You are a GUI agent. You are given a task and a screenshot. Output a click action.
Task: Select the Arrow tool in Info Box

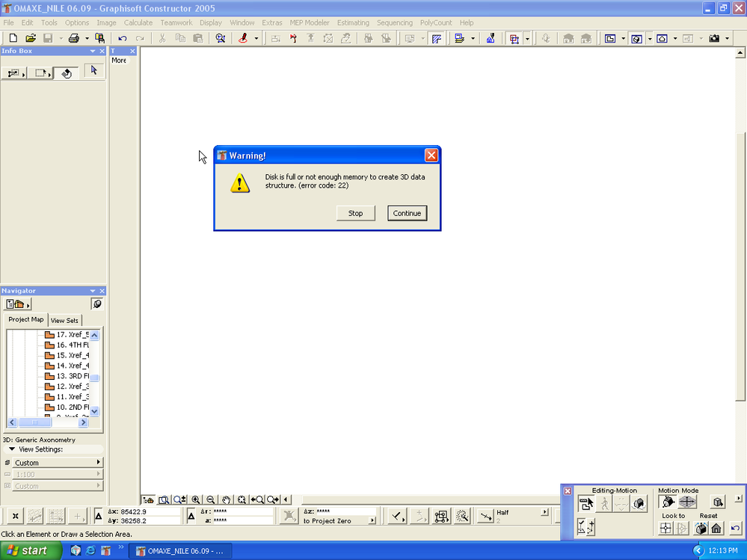(x=93, y=70)
